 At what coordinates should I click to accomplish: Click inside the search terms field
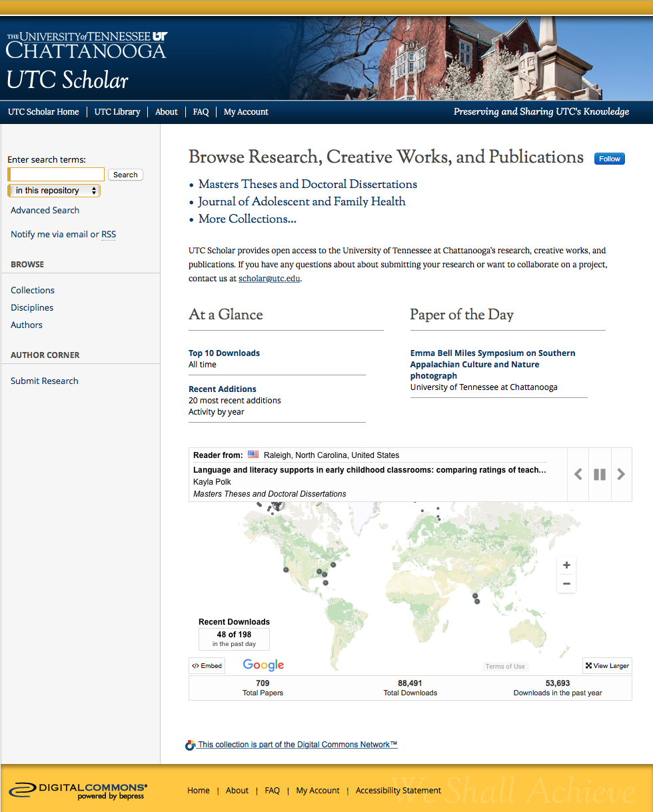click(55, 173)
